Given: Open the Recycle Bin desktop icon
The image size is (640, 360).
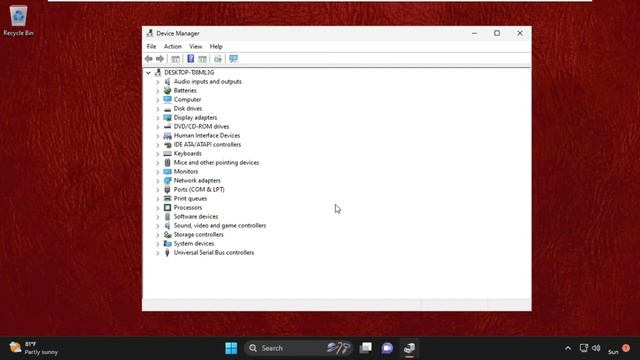Looking at the screenshot, I should [x=18, y=20].
